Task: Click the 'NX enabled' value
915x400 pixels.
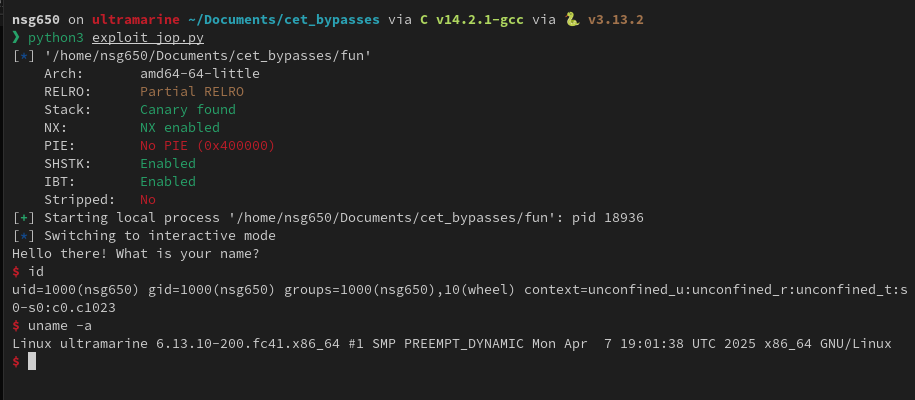Action: (180, 128)
